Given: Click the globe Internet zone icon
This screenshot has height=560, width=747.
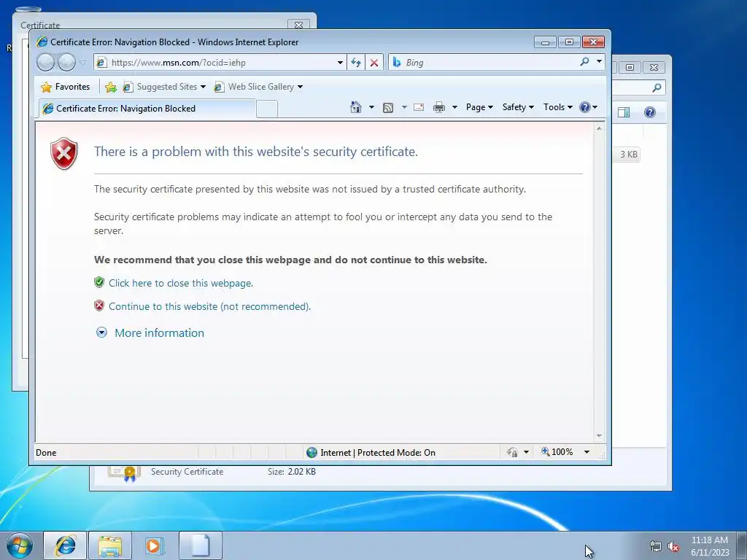Looking at the screenshot, I should pos(312,452).
